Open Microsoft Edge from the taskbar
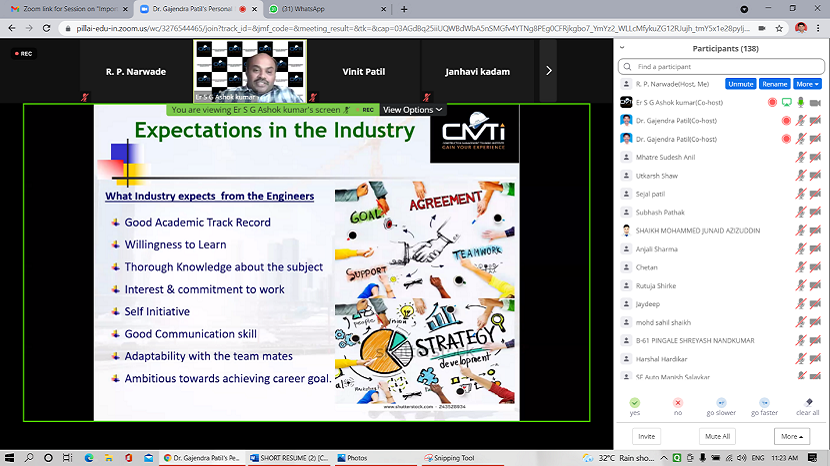Viewport: 830px width, 466px height. (88, 458)
